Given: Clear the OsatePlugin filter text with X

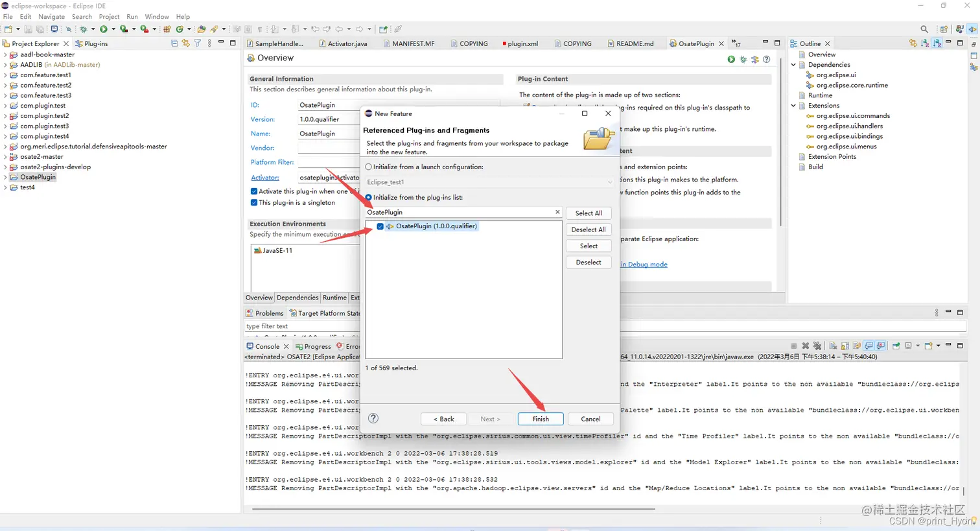Looking at the screenshot, I should coord(557,212).
